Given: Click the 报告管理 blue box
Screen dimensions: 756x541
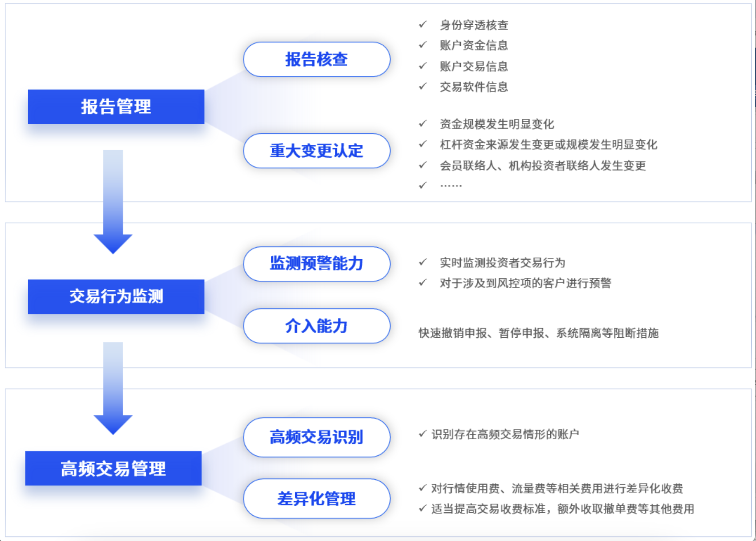Looking at the screenshot, I should click(116, 107).
